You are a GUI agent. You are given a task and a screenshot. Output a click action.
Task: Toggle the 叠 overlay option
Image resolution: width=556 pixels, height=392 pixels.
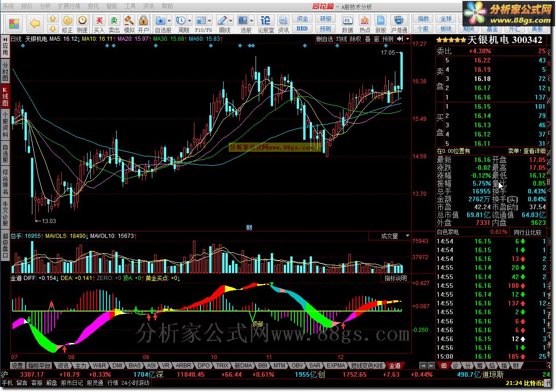point(368,39)
